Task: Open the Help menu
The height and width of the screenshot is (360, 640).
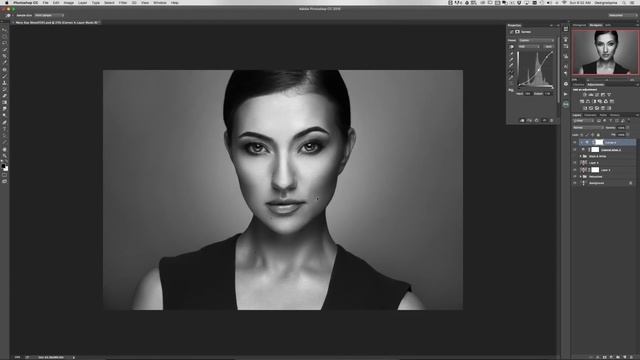Action: coord(175,2)
